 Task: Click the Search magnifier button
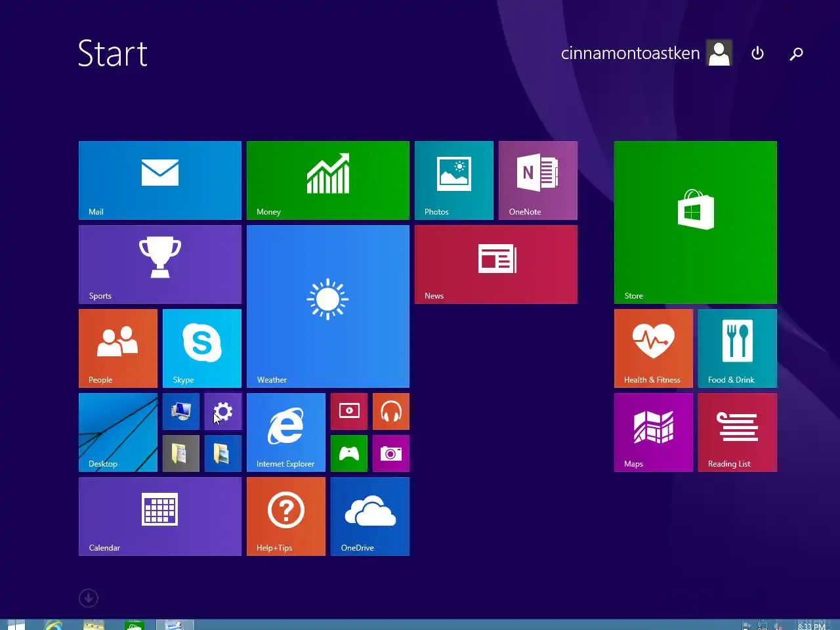tap(796, 53)
